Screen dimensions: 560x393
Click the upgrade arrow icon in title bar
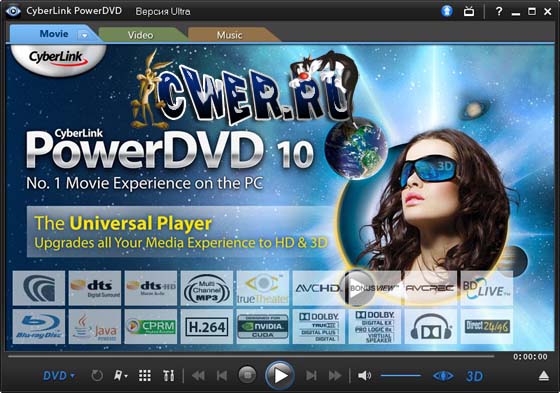tap(447, 11)
